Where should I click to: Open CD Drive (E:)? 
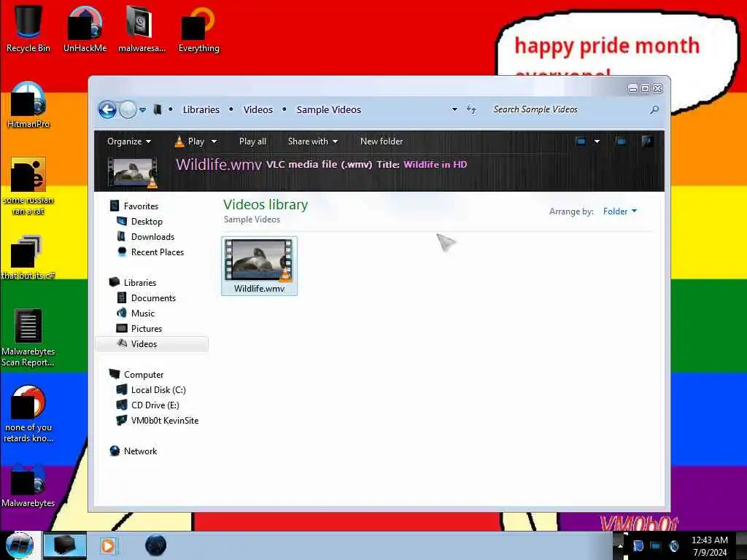pos(155,405)
